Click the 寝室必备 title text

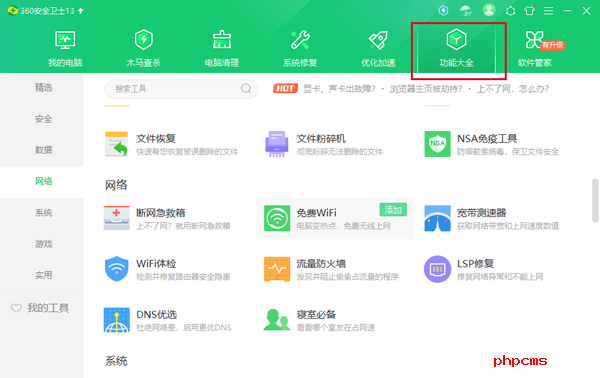pyautogui.click(x=316, y=314)
